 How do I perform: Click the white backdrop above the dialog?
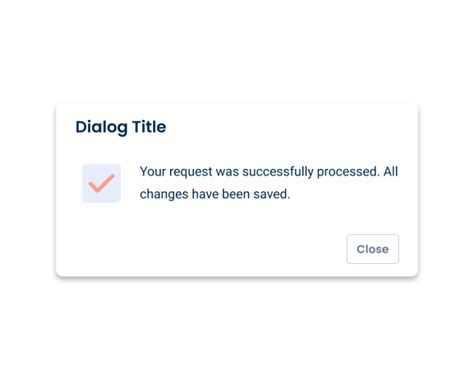coord(237,50)
